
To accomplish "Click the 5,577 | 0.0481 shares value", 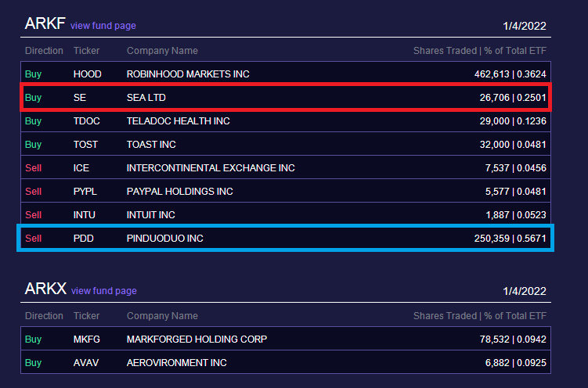I will tap(516, 192).
